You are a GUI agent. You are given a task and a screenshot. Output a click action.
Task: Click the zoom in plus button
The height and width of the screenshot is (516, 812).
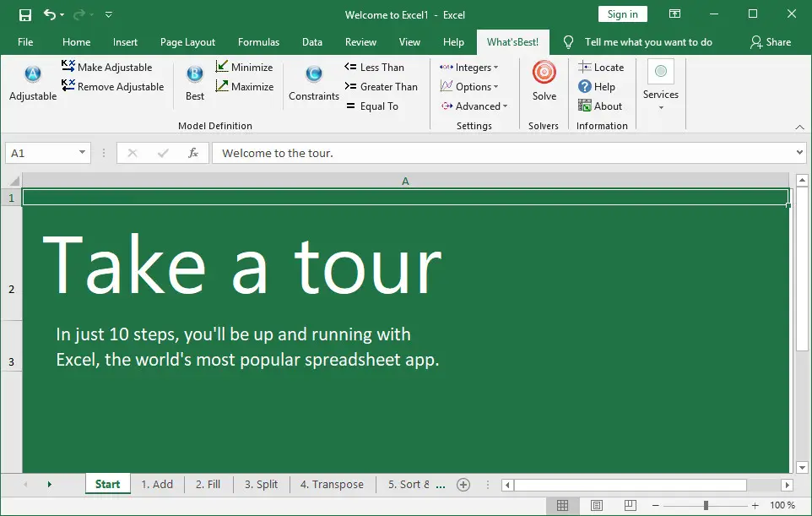pos(755,505)
